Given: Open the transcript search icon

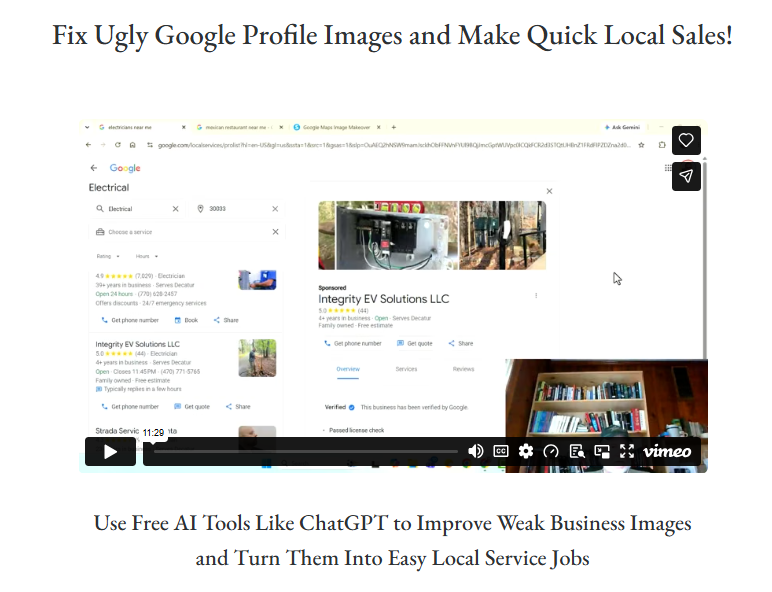Looking at the screenshot, I should (x=577, y=451).
